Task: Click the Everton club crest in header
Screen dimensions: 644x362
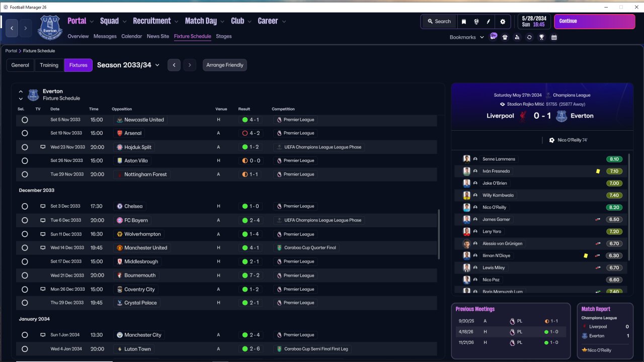Action: (x=50, y=28)
